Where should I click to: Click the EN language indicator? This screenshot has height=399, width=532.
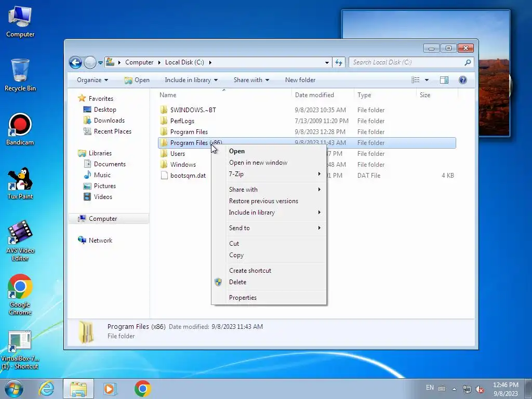(x=430, y=388)
